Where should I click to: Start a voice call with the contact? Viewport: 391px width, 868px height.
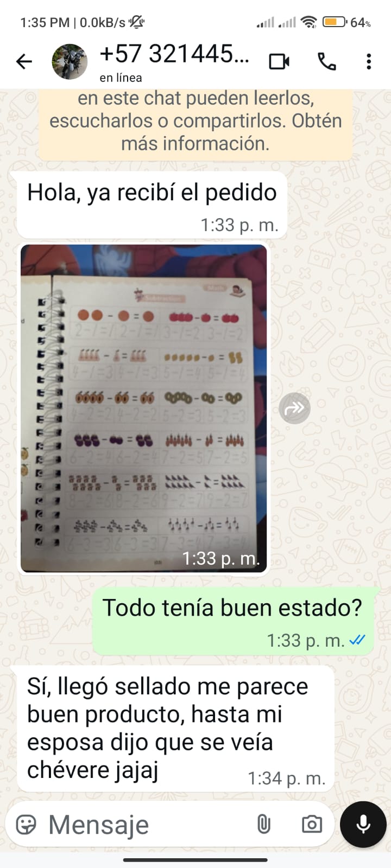click(x=327, y=62)
